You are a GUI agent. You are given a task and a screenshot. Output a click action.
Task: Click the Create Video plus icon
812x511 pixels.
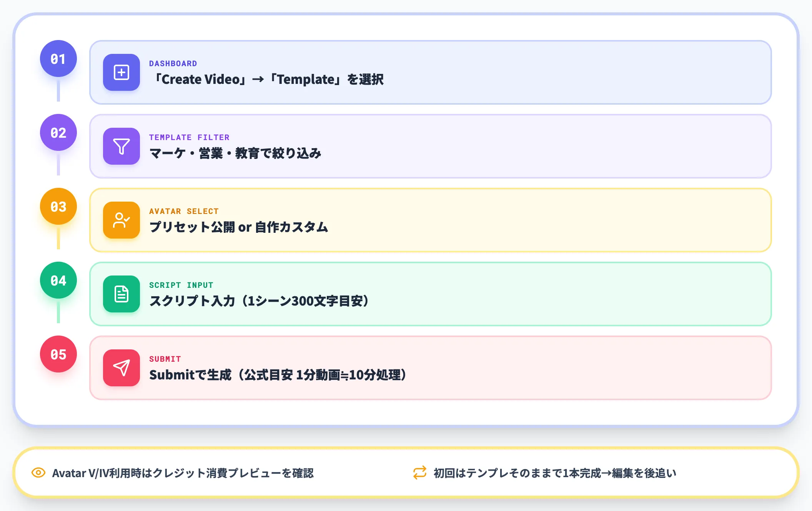[x=121, y=72]
